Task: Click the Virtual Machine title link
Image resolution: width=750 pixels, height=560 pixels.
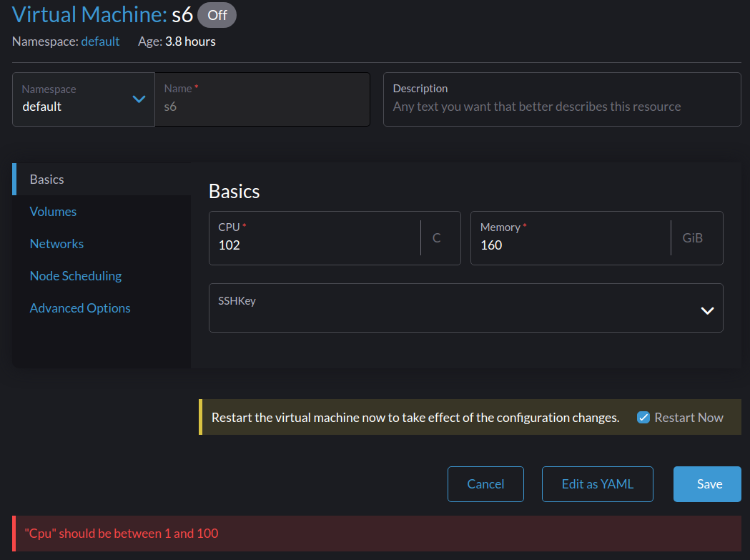Action: coord(89,14)
